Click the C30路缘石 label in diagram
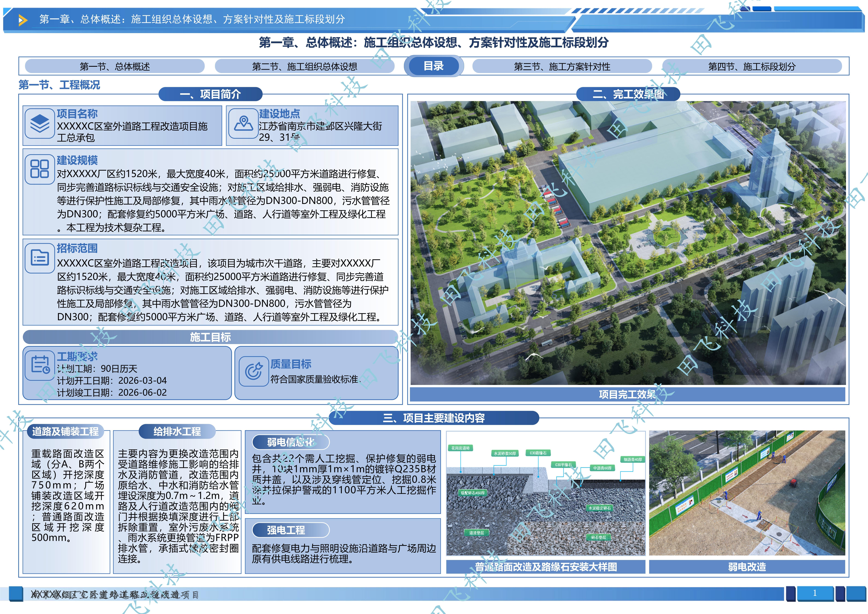The width and height of the screenshot is (868, 614). 538,453
